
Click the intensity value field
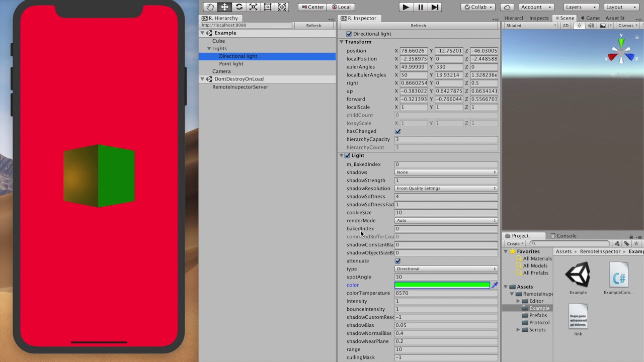tap(446, 301)
